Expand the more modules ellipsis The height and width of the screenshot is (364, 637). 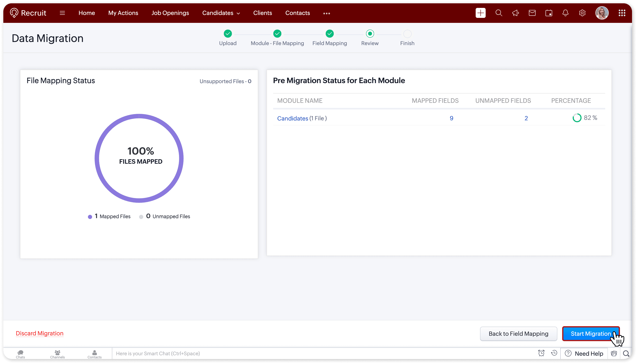click(x=327, y=14)
